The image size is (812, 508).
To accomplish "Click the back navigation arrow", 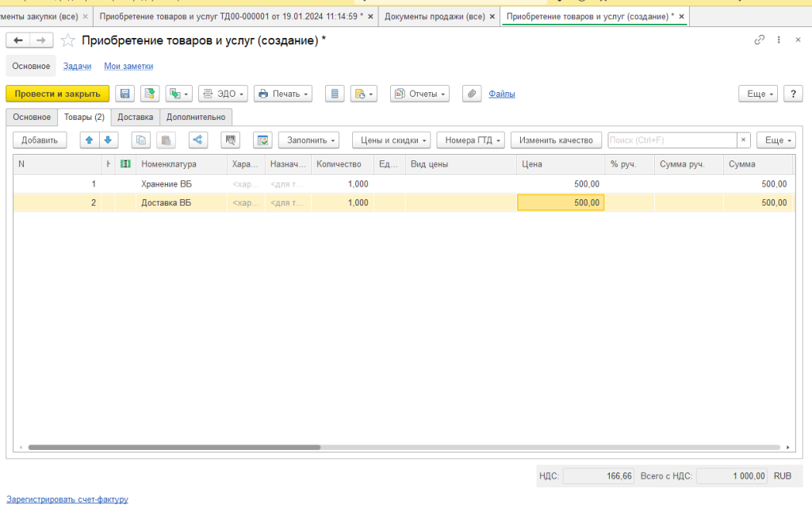I will 18,40.
